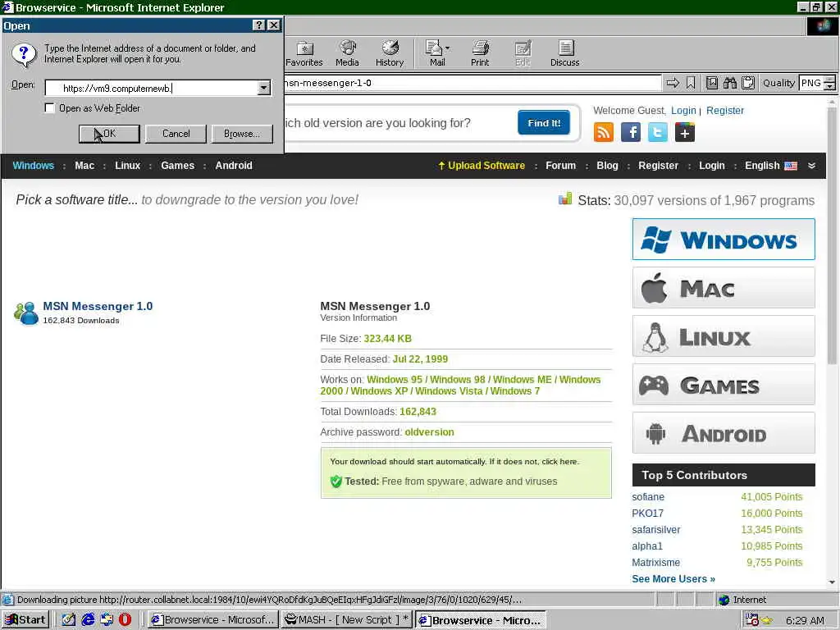Open the Media toolbar icon
This screenshot has width=840, height=630.
click(347, 53)
